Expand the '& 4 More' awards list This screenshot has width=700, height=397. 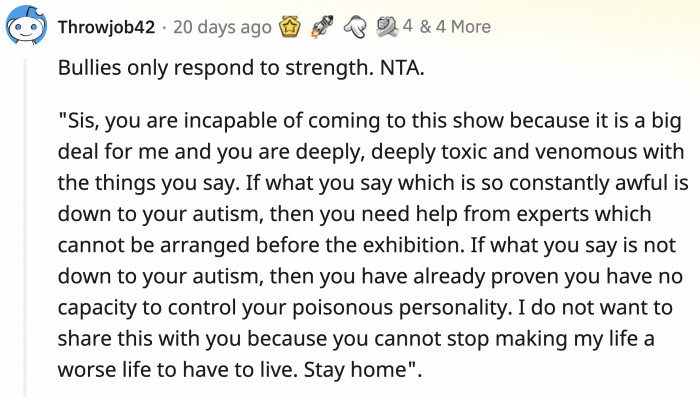[455, 27]
